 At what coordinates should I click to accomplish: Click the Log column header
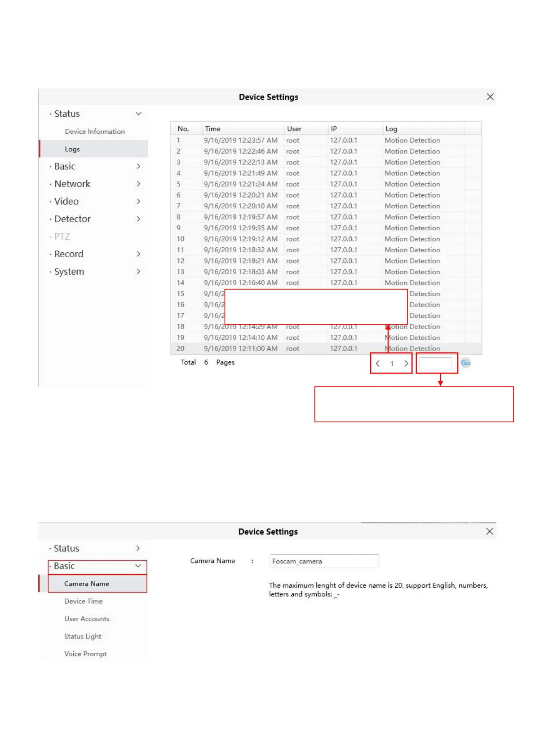coord(424,128)
